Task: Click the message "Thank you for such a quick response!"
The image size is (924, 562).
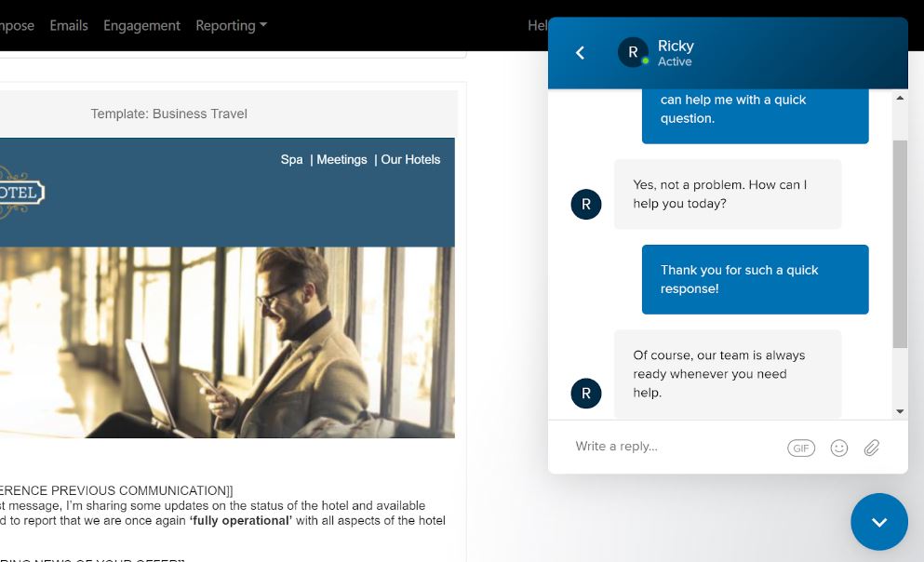Action: tap(755, 279)
